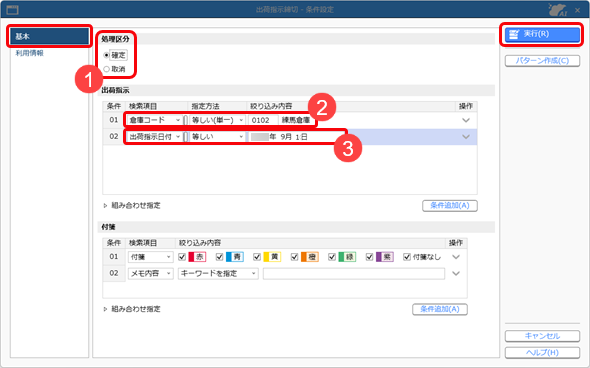Click the 実行(R) execute button
Viewport: 590px width, 368px height.
[542, 34]
